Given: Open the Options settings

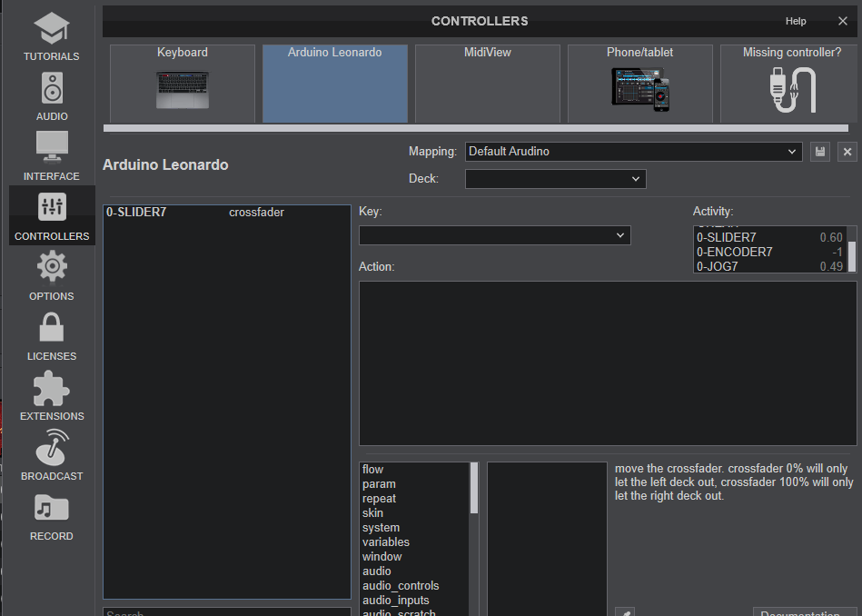Looking at the screenshot, I should pos(51,275).
